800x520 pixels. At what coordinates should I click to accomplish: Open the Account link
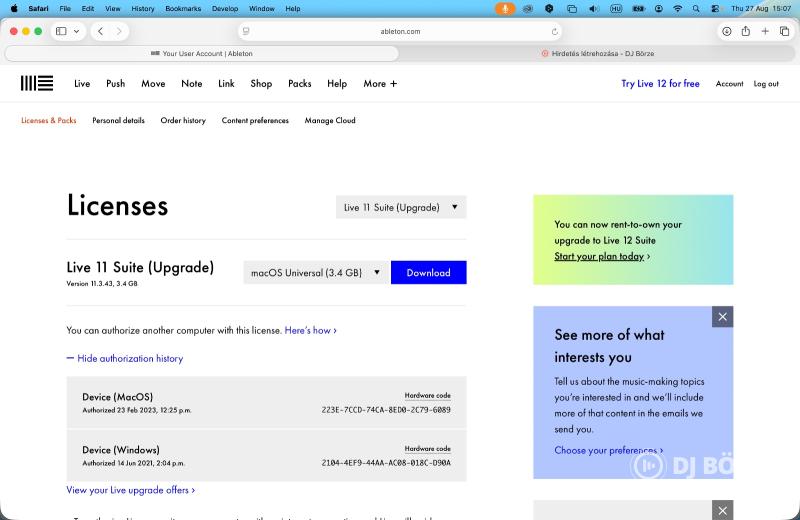coord(729,84)
